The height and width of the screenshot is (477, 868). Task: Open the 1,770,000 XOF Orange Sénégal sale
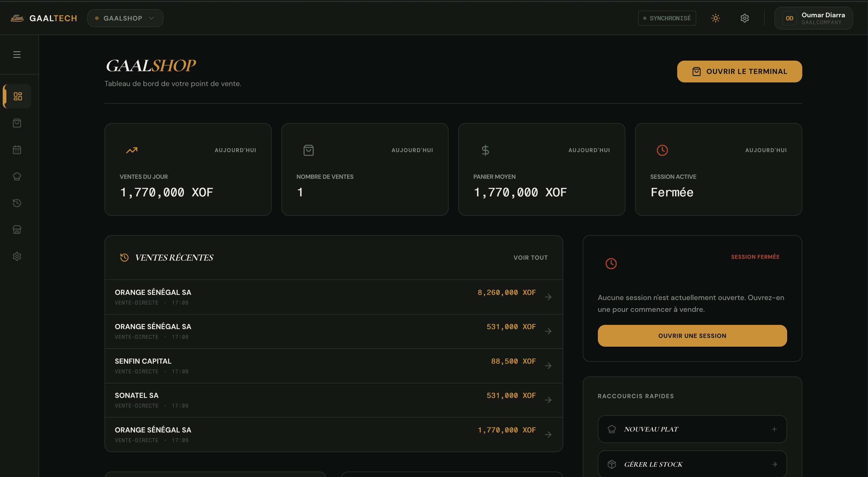(333, 435)
